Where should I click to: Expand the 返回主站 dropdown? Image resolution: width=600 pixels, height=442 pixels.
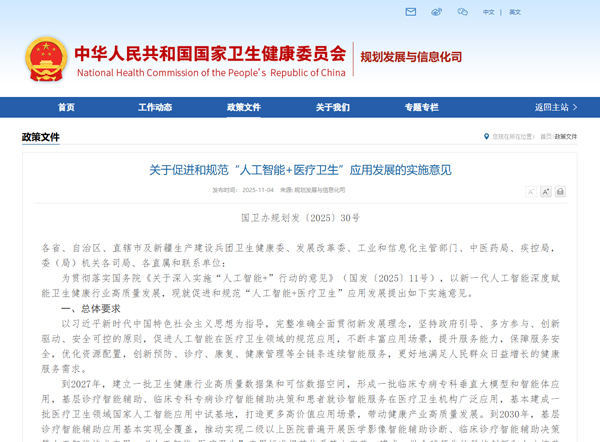coord(556,107)
